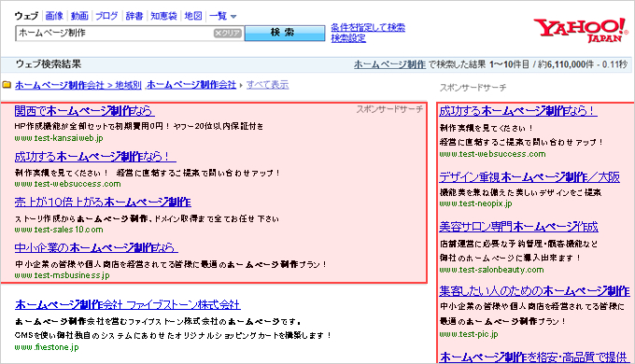Open ad 関西でホームページ制作なら

point(84,110)
